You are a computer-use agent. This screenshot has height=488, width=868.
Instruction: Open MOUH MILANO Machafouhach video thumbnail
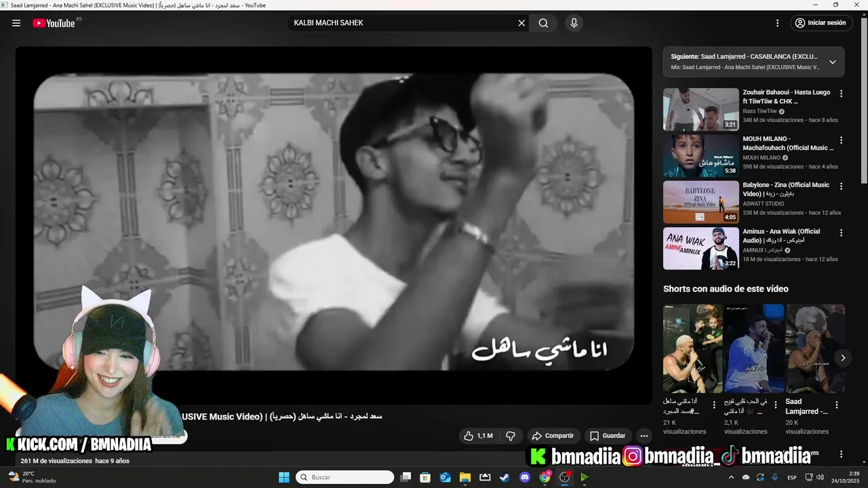point(701,155)
